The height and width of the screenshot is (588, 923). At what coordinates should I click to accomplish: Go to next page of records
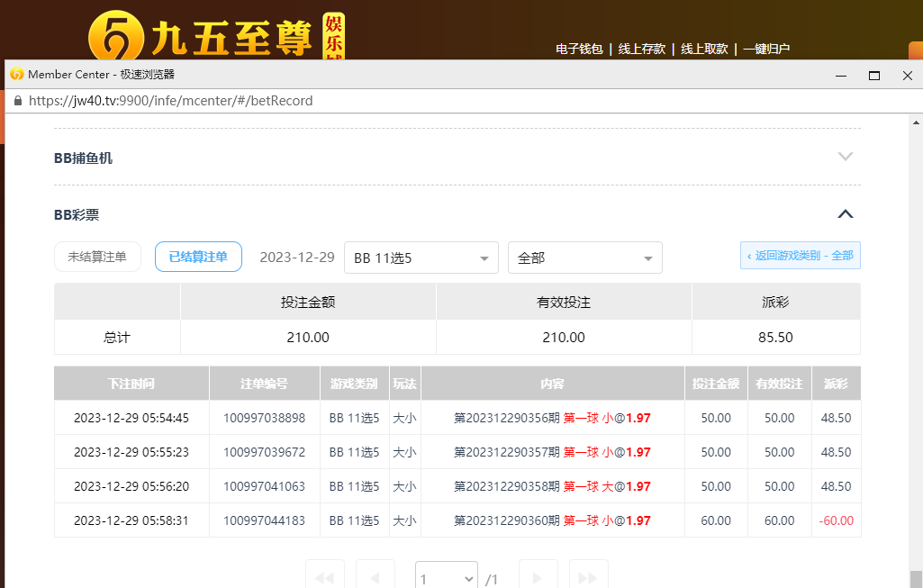(538, 577)
